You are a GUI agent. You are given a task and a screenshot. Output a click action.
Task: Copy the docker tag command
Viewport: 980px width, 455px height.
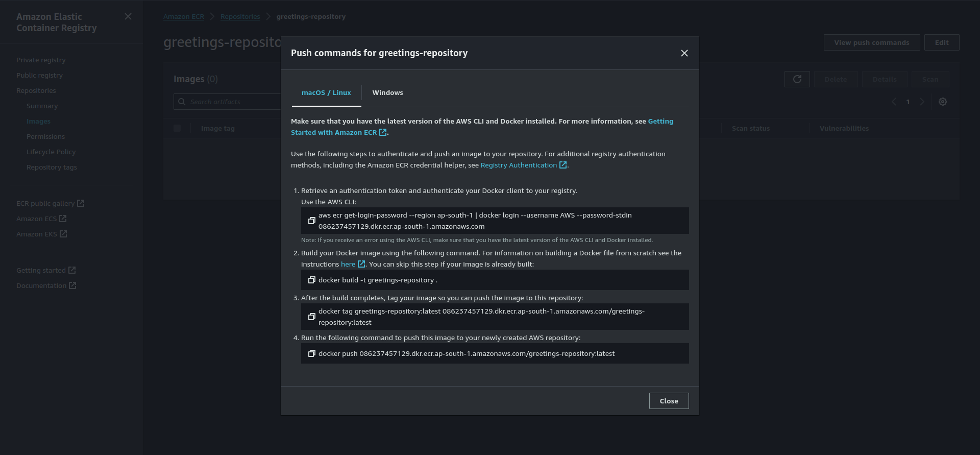(311, 317)
